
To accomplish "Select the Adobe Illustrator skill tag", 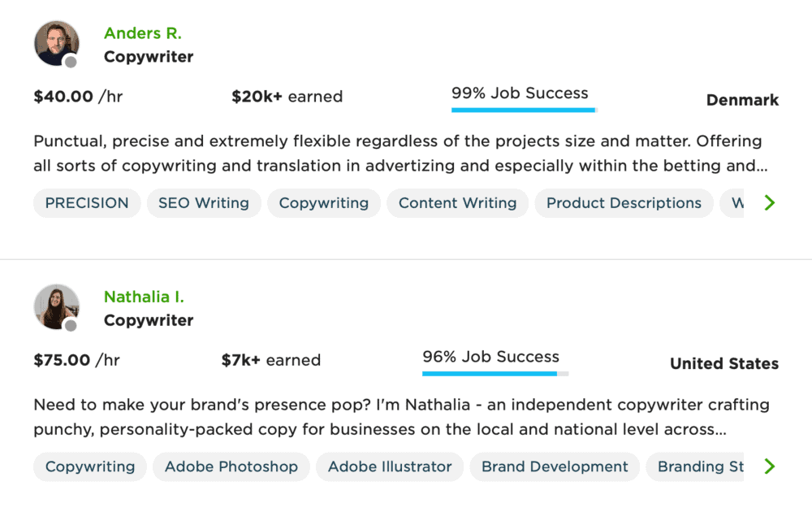I will coord(389,466).
